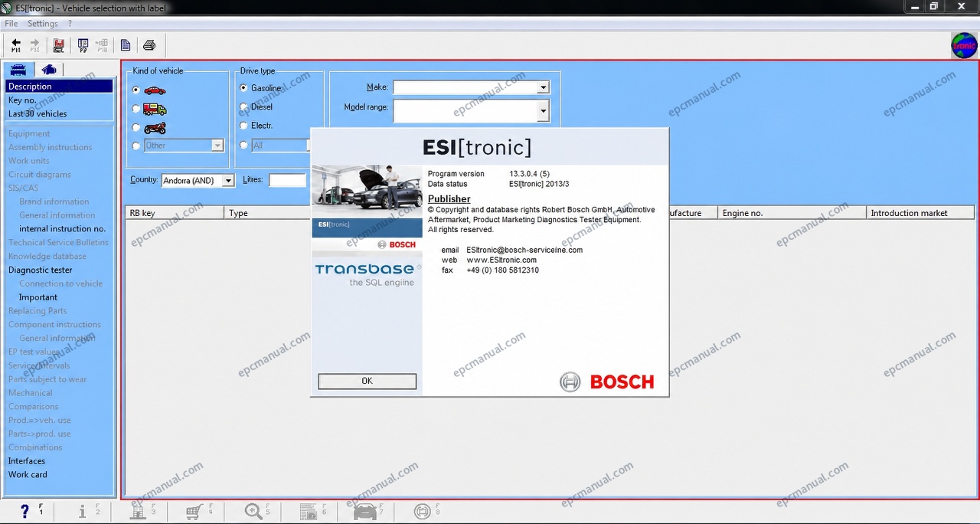Select the truck radio button

(136, 109)
